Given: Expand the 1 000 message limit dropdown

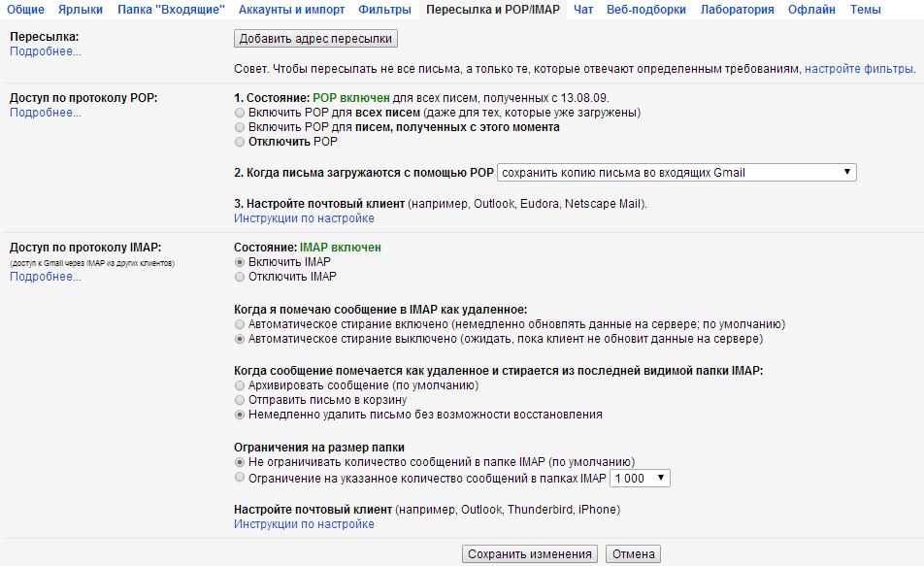Looking at the screenshot, I should click(x=640, y=479).
